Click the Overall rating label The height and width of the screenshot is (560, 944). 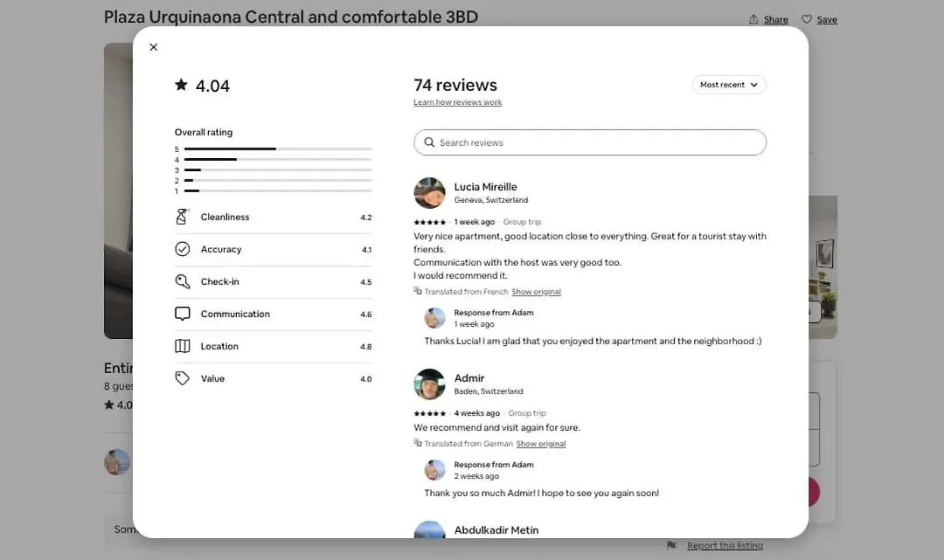(204, 132)
